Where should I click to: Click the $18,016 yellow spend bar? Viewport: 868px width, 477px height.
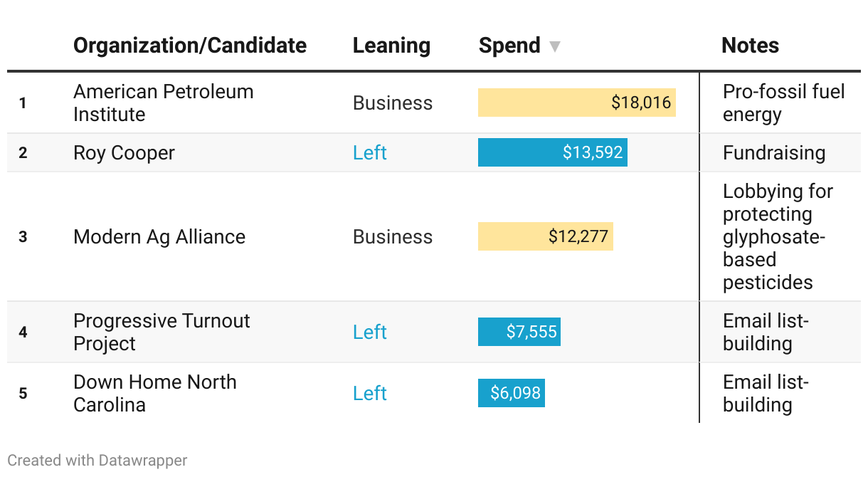point(576,103)
